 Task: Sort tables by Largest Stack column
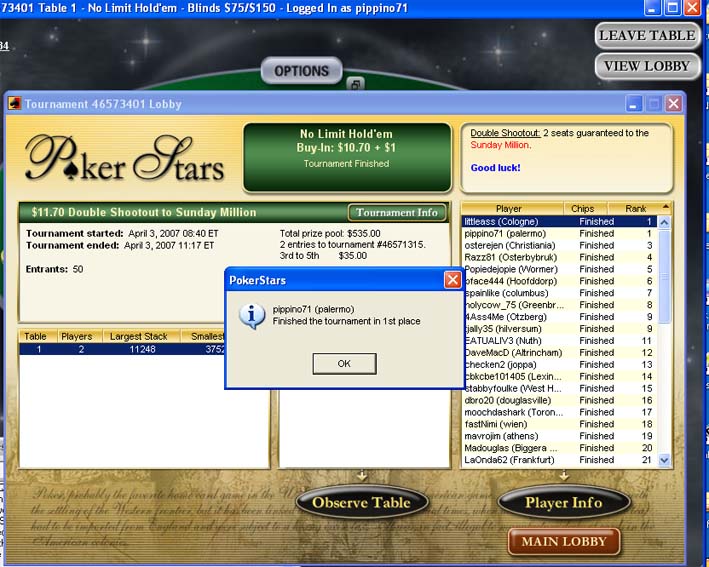[x=142, y=336]
